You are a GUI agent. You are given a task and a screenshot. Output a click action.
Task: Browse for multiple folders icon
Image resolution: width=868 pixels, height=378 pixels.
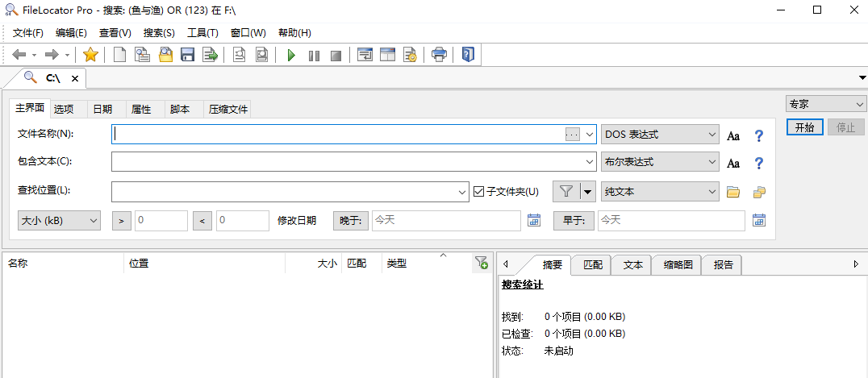click(759, 192)
